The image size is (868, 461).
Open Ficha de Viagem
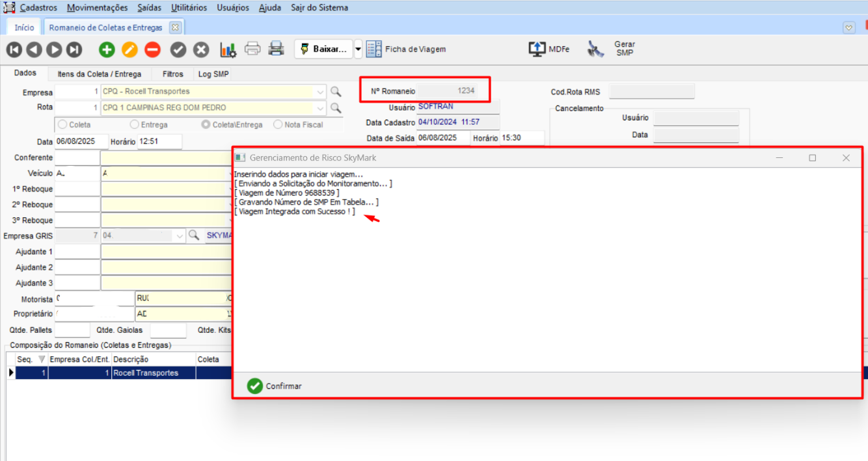tap(406, 49)
